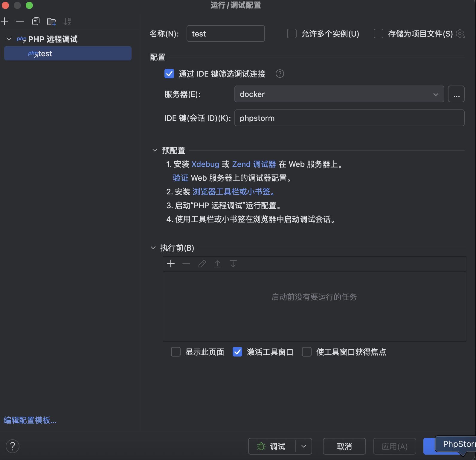Open the 服务器 docker dropdown
Viewport: 476px width, 460px height.
(x=339, y=94)
